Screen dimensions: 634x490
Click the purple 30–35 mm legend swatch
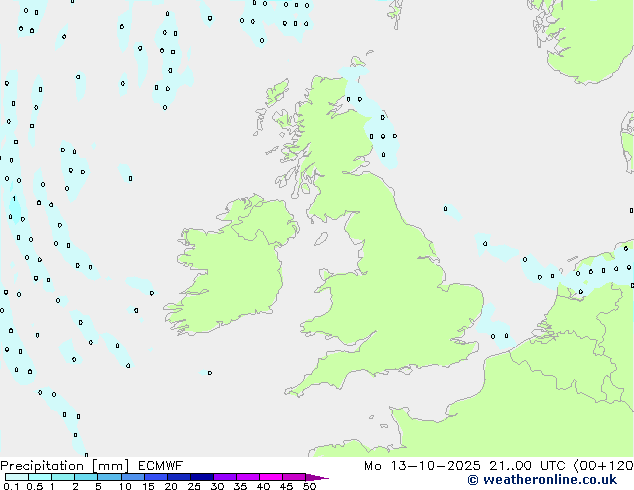[x=225, y=477]
